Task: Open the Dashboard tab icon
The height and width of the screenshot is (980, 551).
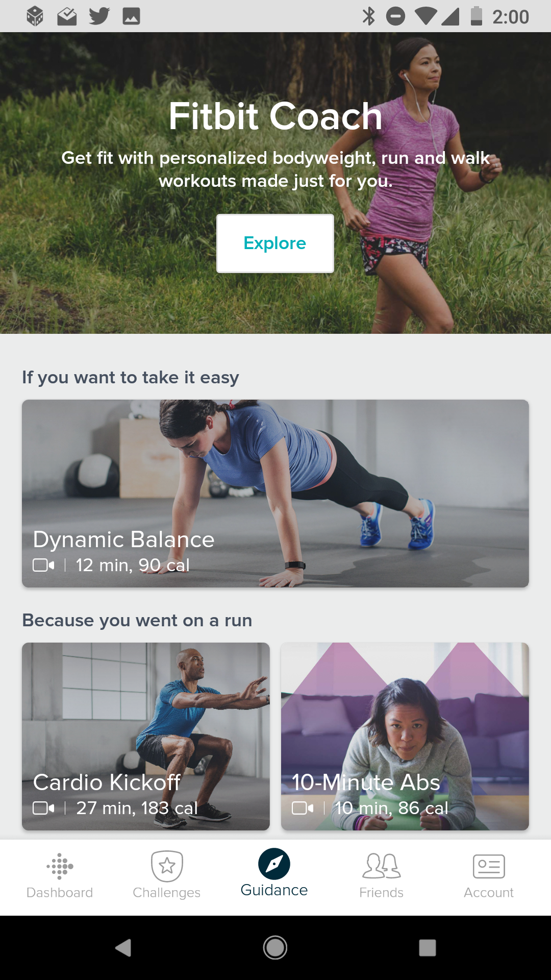Action: click(60, 866)
